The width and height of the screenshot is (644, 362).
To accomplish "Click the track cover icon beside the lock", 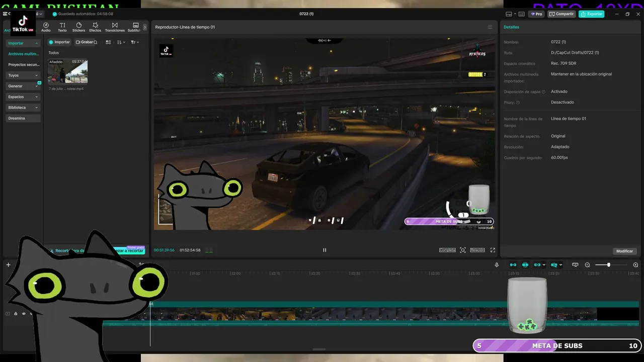I will (8, 314).
